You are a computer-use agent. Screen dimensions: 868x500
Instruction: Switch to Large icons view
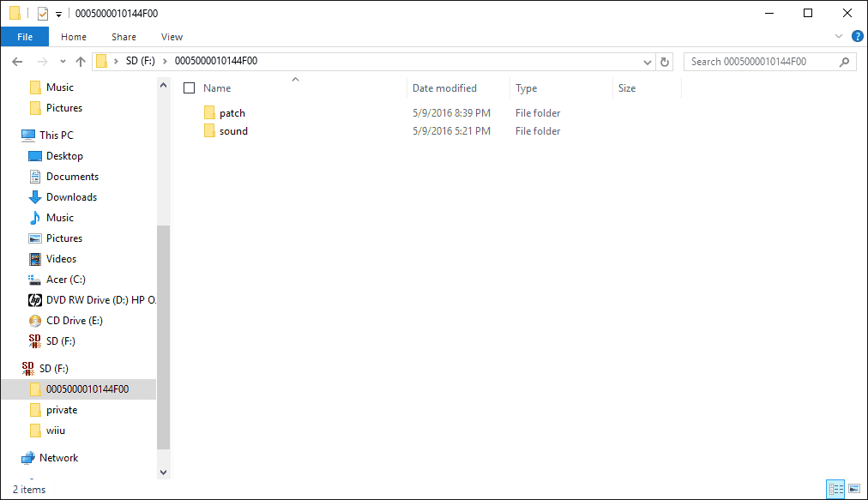coord(854,489)
